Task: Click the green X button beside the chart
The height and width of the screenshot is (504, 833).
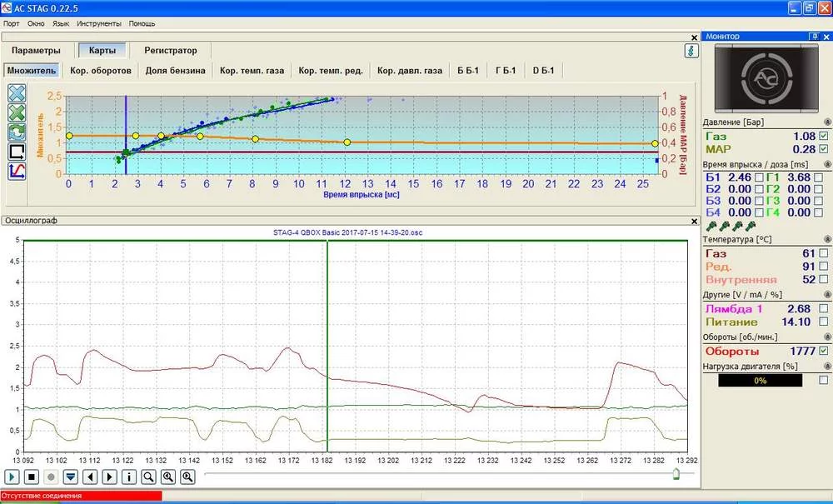Action: (17, 113)
